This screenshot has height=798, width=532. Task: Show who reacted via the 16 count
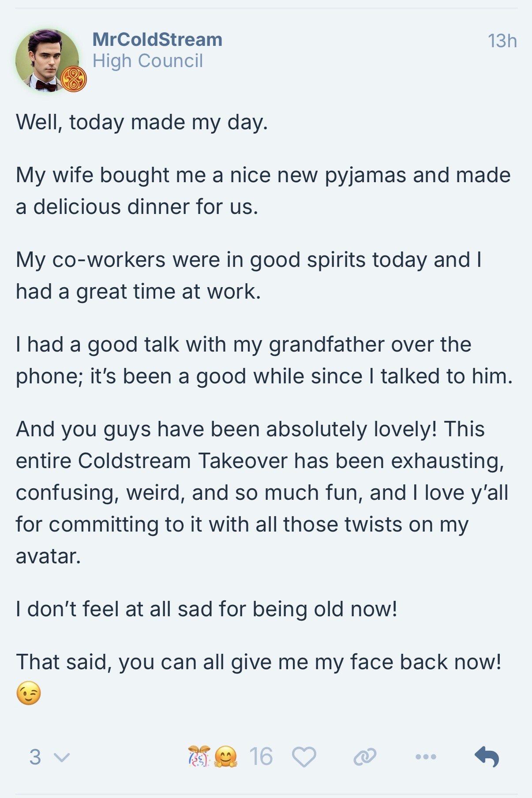coord(261,757)
